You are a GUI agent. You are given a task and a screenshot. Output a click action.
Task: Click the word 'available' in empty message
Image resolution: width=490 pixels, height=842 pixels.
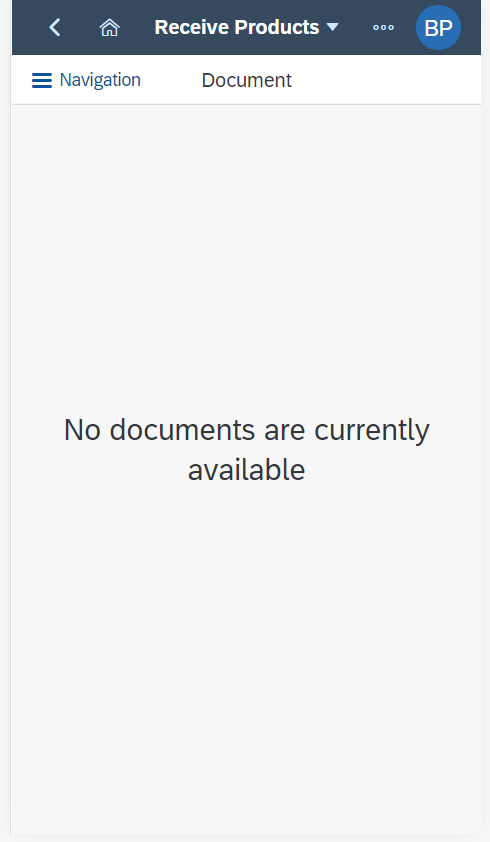click(247, 470)
